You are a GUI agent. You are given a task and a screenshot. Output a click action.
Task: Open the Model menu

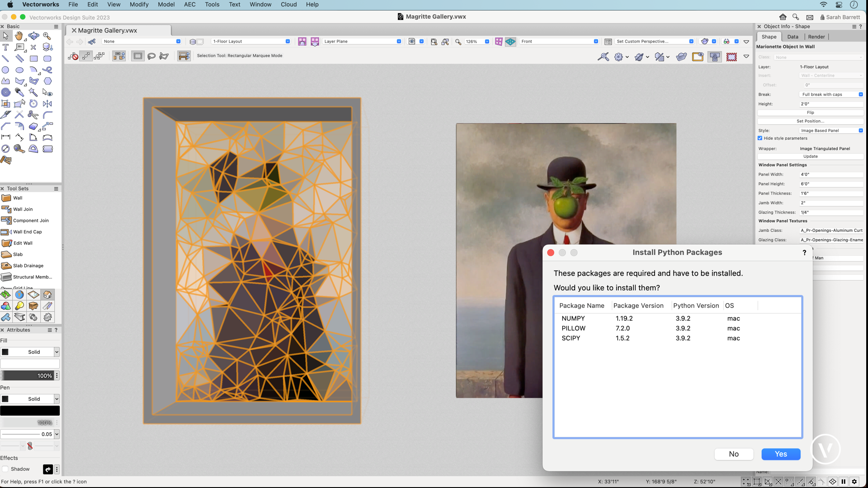pos(166,4)
